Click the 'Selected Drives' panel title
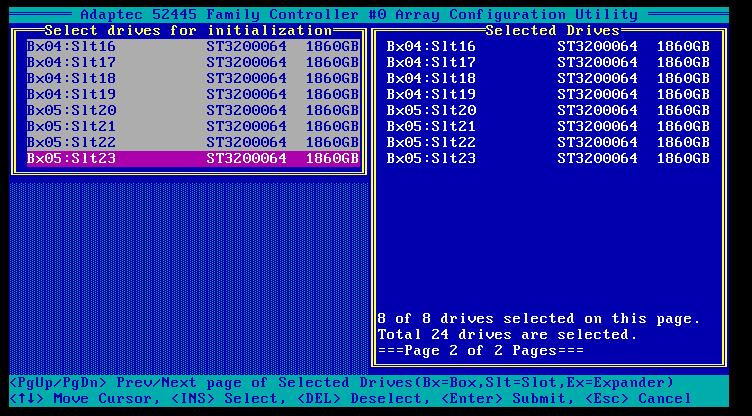The width and height of the screenshot is (752, 416). coord(552,31)
